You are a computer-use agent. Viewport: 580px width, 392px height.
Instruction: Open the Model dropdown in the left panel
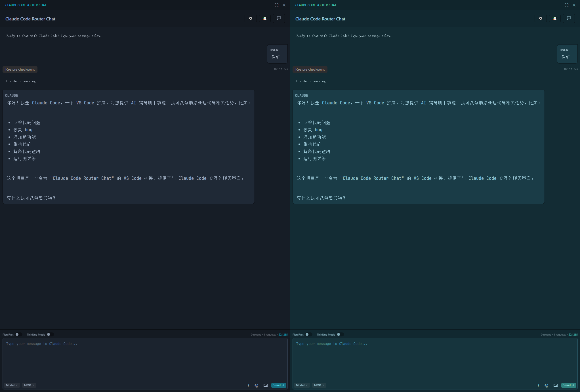(x=12, y=385)
